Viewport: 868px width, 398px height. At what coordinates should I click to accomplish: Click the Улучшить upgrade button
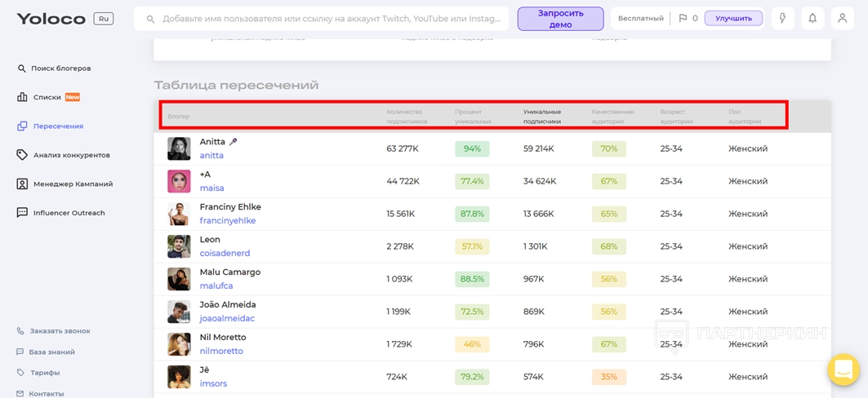point(733,18)
